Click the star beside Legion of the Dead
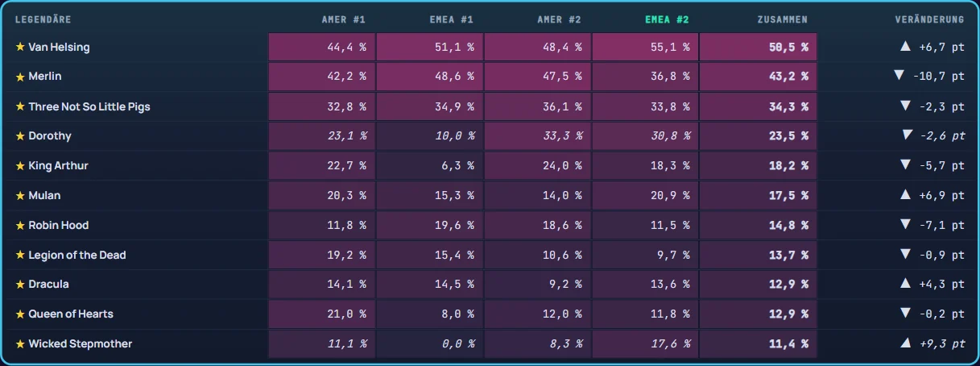The image size is (980, 366). point(20,255)
